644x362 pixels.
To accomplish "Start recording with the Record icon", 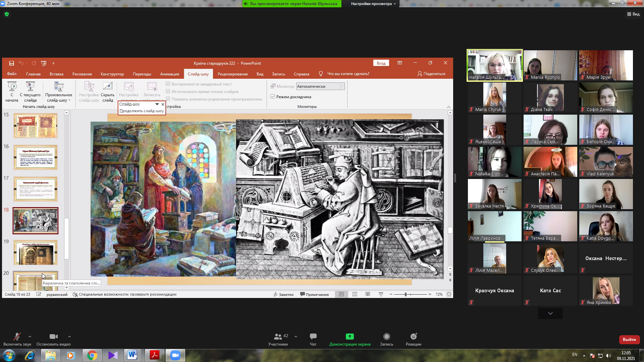I will [x=386, y=337].
